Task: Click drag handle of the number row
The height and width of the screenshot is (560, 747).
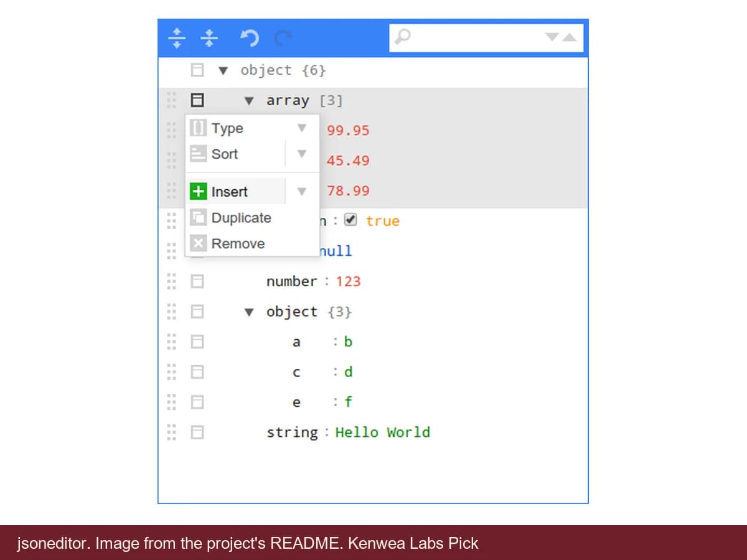Action: pyautogui.click(x=172, y=281)
